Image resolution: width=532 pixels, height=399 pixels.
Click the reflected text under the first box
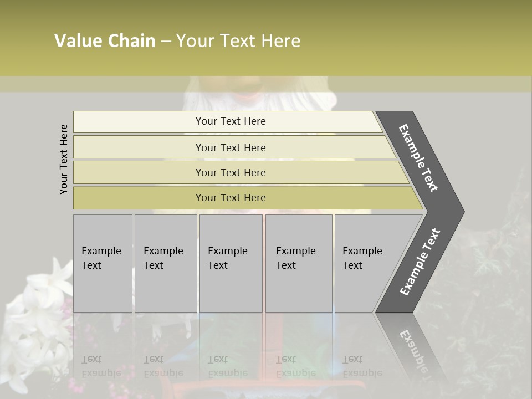[101, 366]
